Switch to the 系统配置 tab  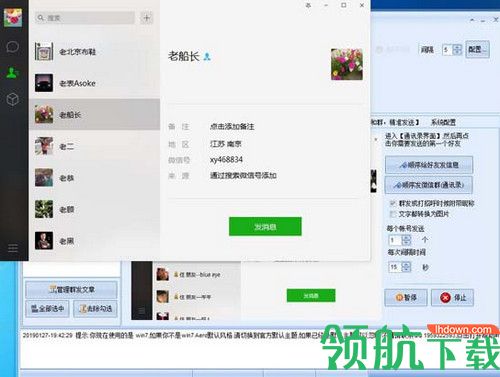coord(443,122)
